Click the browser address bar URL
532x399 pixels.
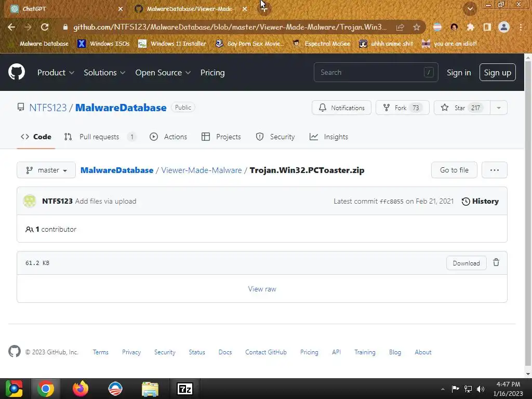(x=230, y=27)
